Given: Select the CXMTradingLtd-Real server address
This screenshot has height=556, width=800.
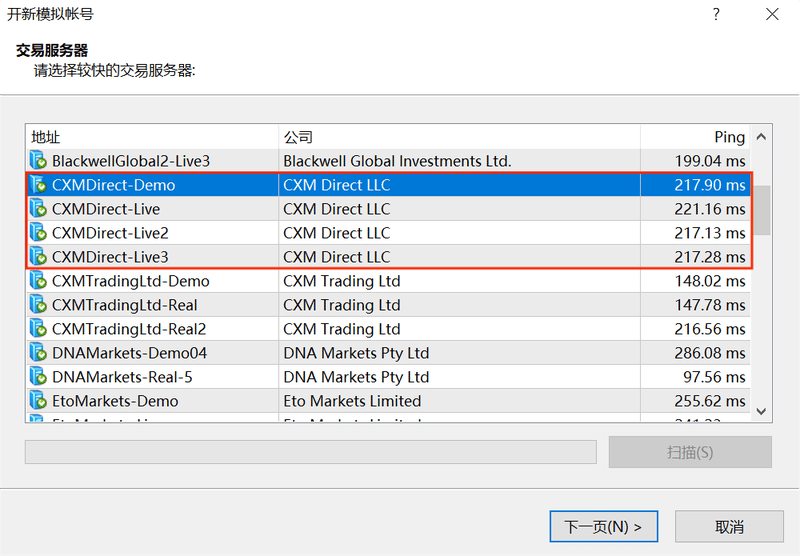Looking at the screenshot, I should pos(124,305).
